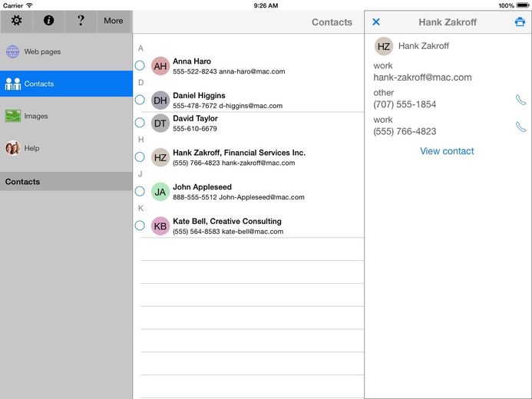The image size is (532, 399).
Task: Select the highlighted Contacts sidebar label
Action: 39,84
